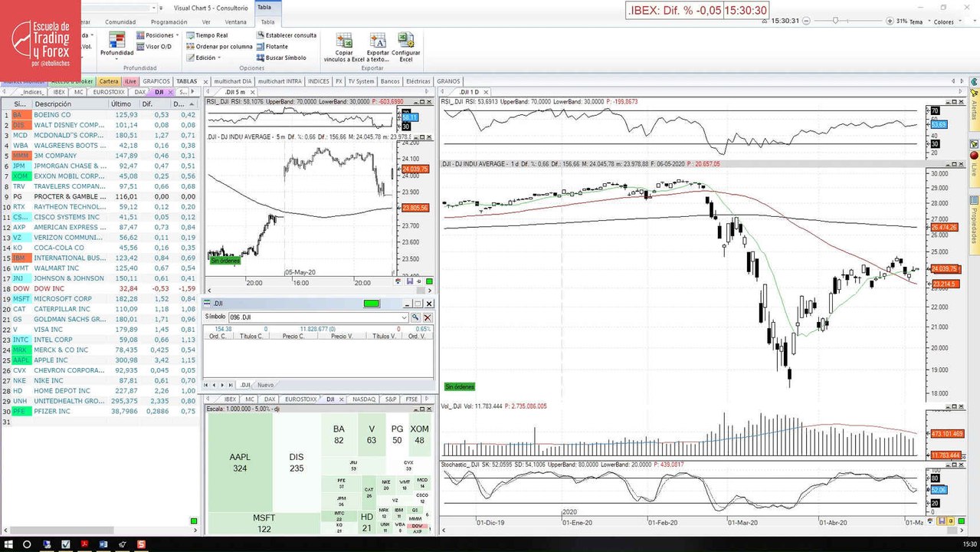
Task: Open the Propiedades side panel
Action: click(x=974, y=226)
